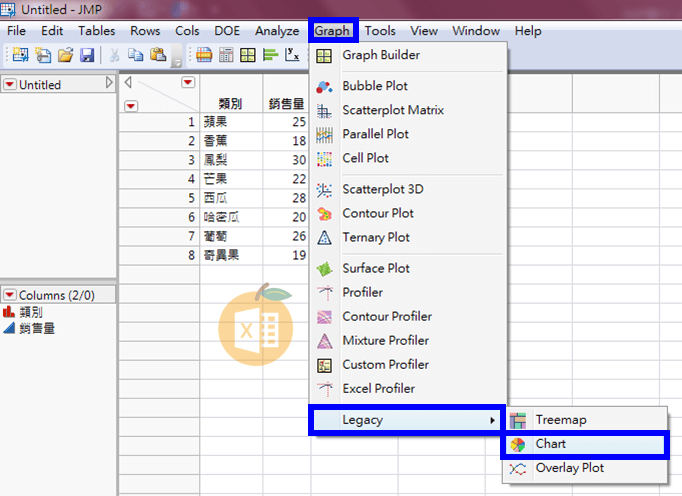Click the Contour Plot menu icon

(x=324, y=214)
